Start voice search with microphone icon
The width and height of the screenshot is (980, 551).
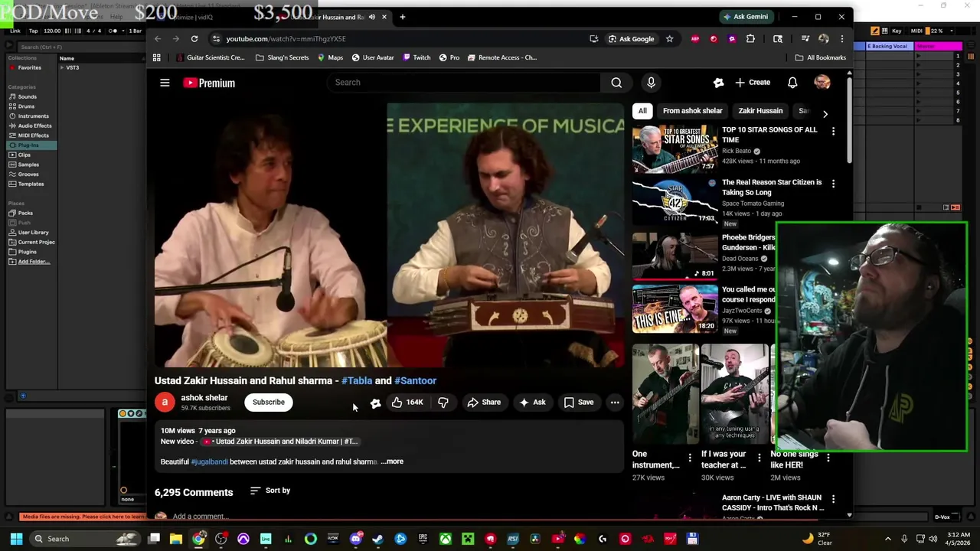point(651,83)
